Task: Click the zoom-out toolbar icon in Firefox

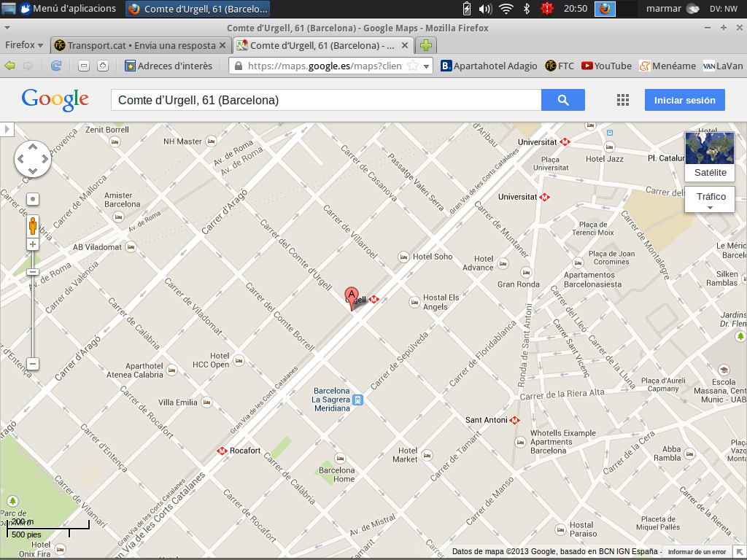Action: click(x=84, y=66)
